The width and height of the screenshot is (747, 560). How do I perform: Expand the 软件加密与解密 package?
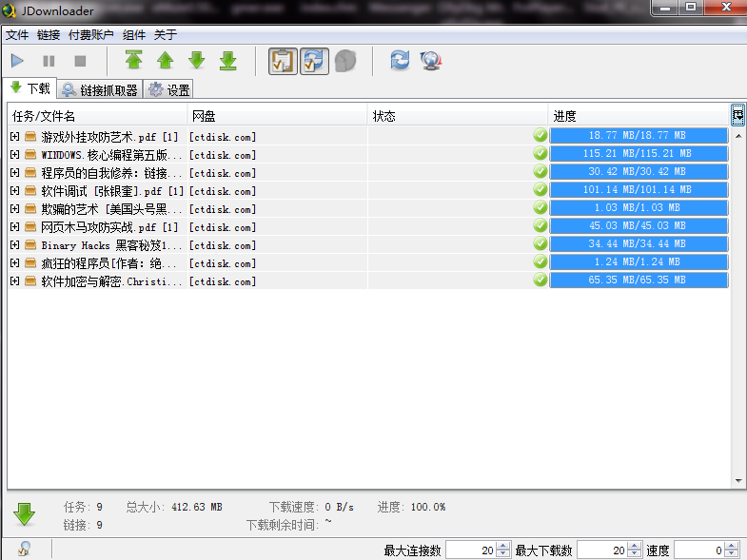[15, 281]
